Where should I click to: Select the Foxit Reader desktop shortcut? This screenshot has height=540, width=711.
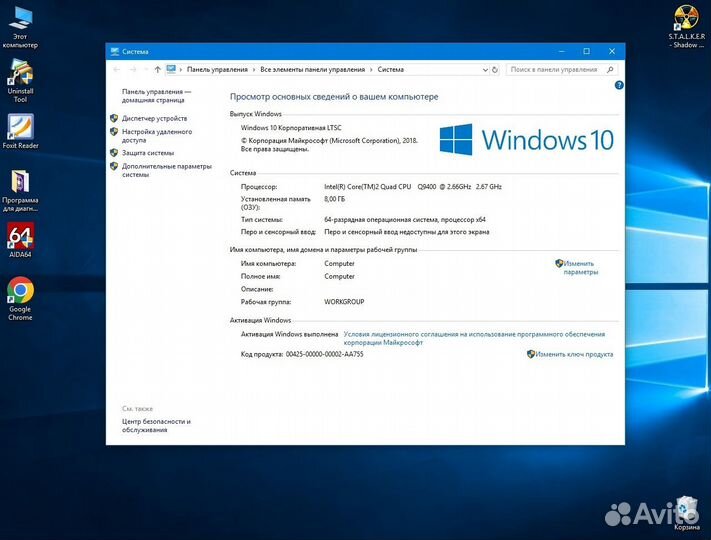click(20, 131)
